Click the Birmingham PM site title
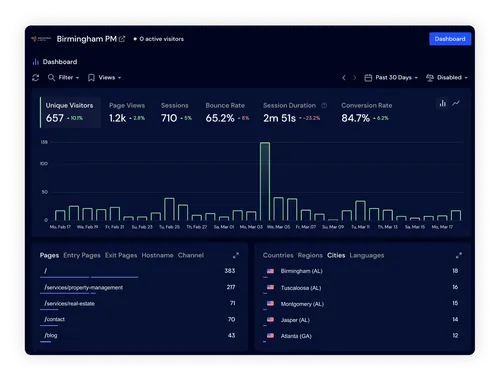Viewport: 500px width, 380px height. point(87,39)
